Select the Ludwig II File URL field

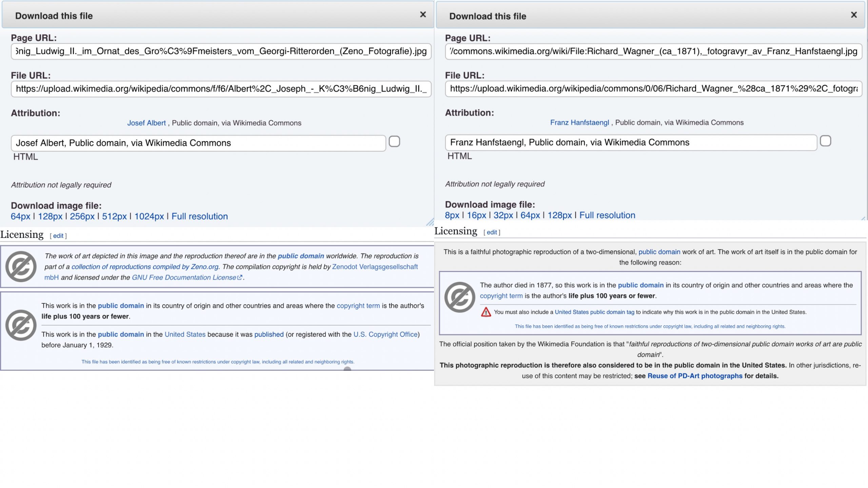(221, 89)
